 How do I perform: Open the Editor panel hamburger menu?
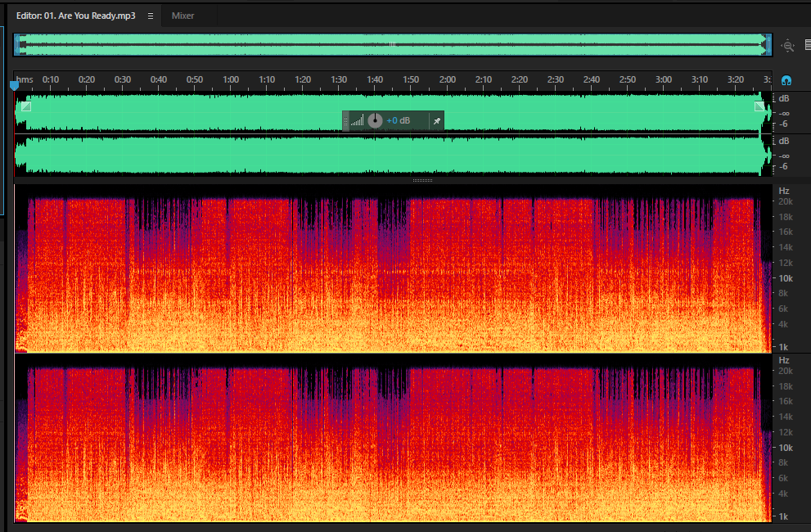[151, 16]
